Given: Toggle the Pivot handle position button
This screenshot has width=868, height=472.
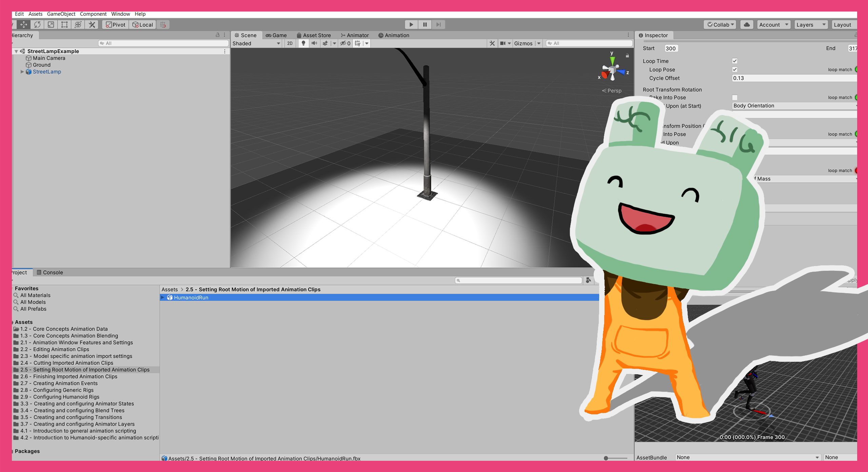Looking at the screenshot, I should pyautogui.click(x=116, y=24).
